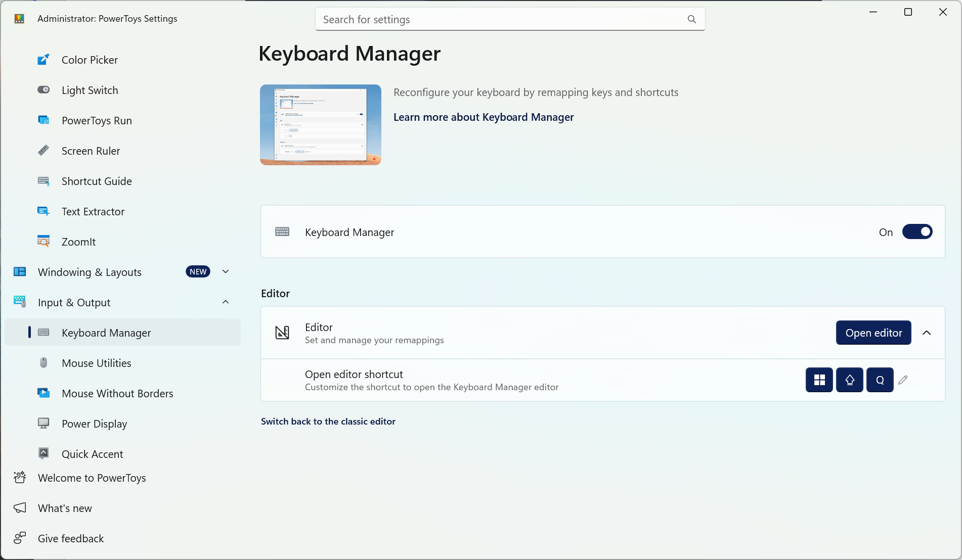Select Keyboard Manager in the sidebar
The width and height of the screenshot is (962, 560).
(122, 333)
